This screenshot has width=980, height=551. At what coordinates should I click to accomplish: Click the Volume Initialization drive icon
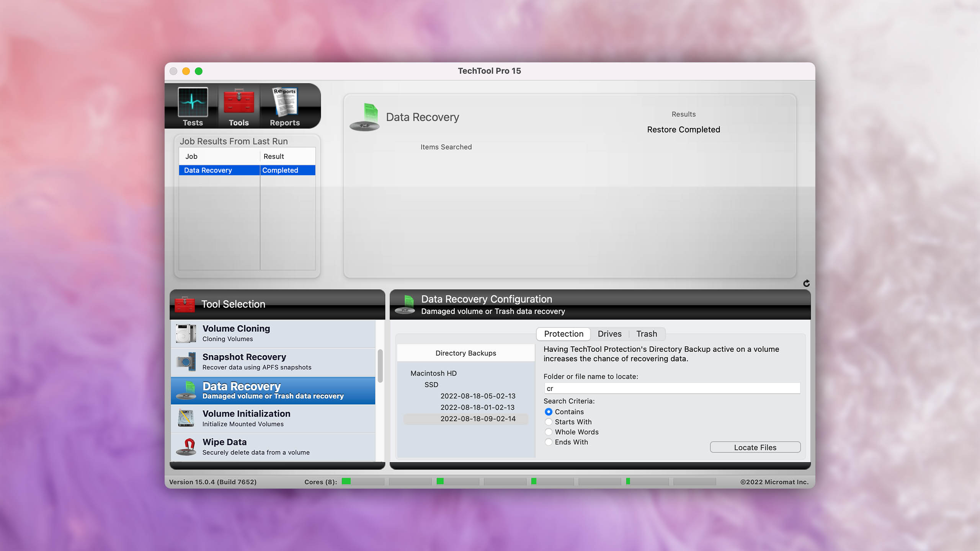pyautogui.click(x=186, y=418)
